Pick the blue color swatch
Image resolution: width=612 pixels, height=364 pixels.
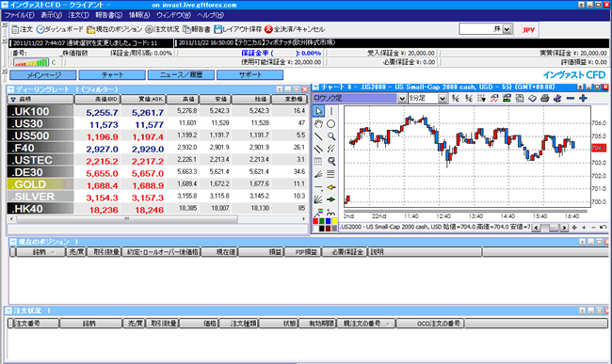point(328,221)
